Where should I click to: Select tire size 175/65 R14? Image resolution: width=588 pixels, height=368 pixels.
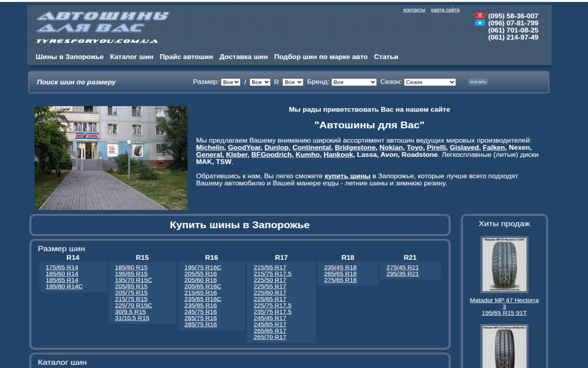point(62,267)
